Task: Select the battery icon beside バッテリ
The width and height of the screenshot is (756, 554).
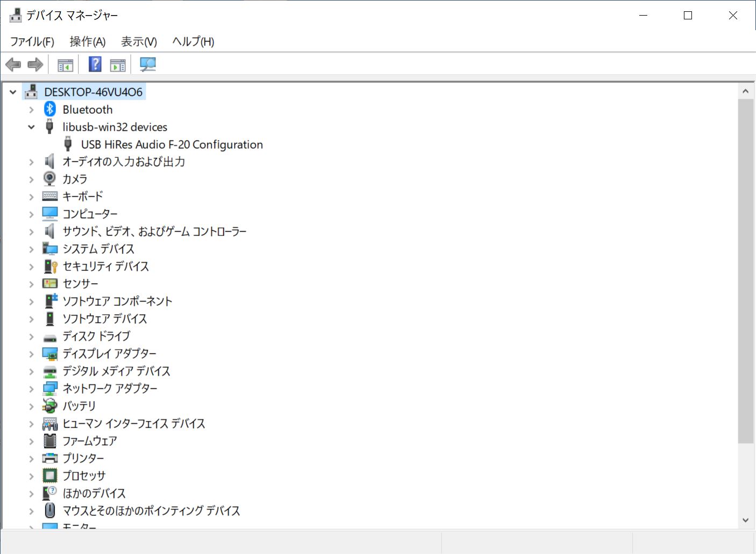Action: [50, 406]
